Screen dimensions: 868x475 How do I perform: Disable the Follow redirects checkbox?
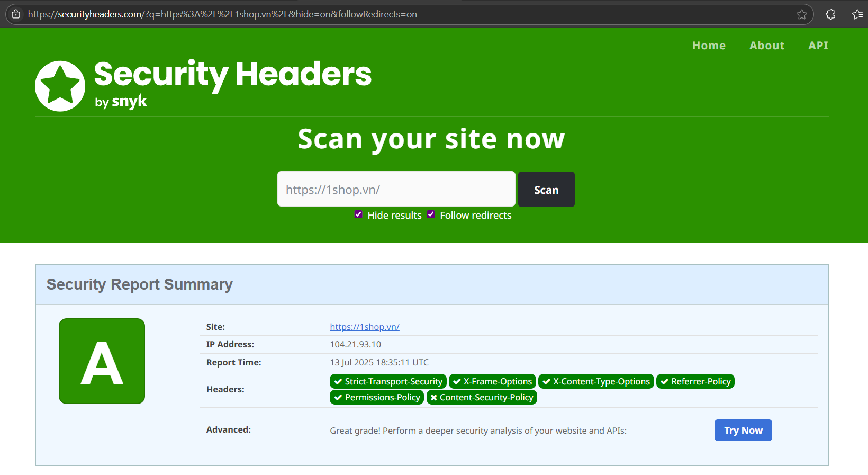point(431,214)
